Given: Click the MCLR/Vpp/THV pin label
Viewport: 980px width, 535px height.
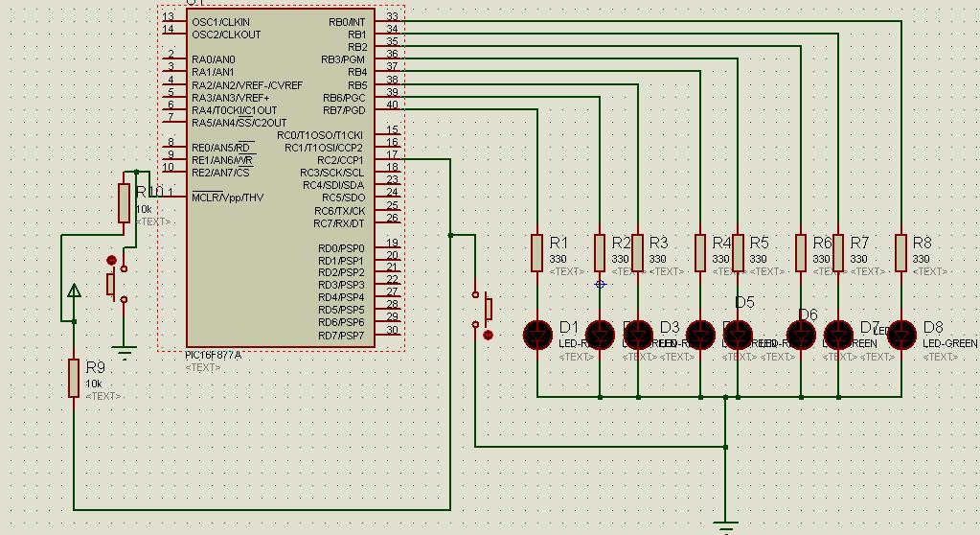Looking at the screenshot, I should (x=227, y=198).
